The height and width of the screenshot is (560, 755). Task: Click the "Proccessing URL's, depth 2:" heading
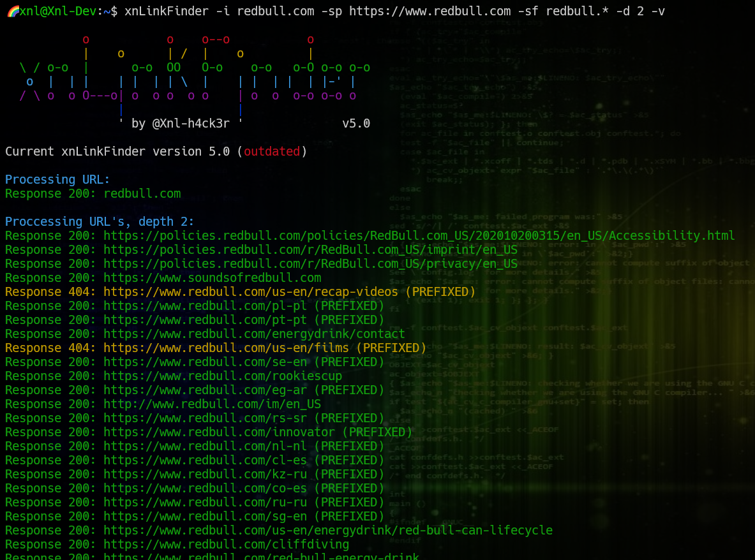coord(100,221)
